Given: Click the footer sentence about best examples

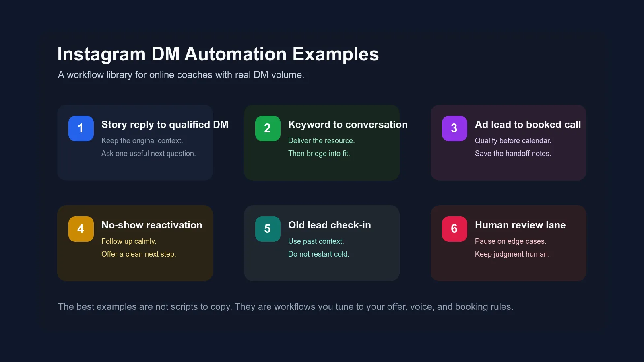Looking at the screenshot, I should pyautogui.click(x=286, y=307).
